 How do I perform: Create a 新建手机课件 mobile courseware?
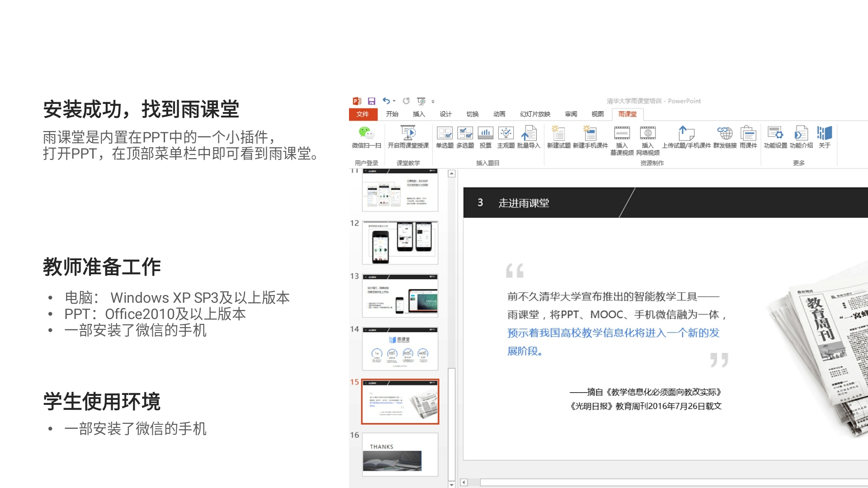tap(590, 137)
